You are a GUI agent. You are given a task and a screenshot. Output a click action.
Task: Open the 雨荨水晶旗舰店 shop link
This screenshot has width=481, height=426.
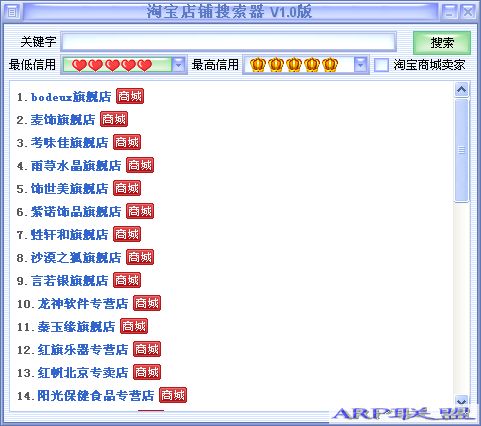coord(76,166)
